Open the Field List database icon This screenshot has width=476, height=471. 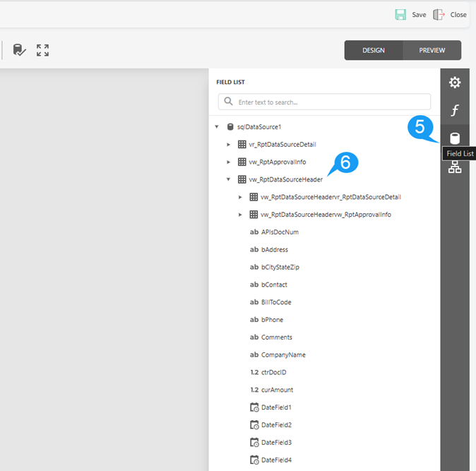455,138
